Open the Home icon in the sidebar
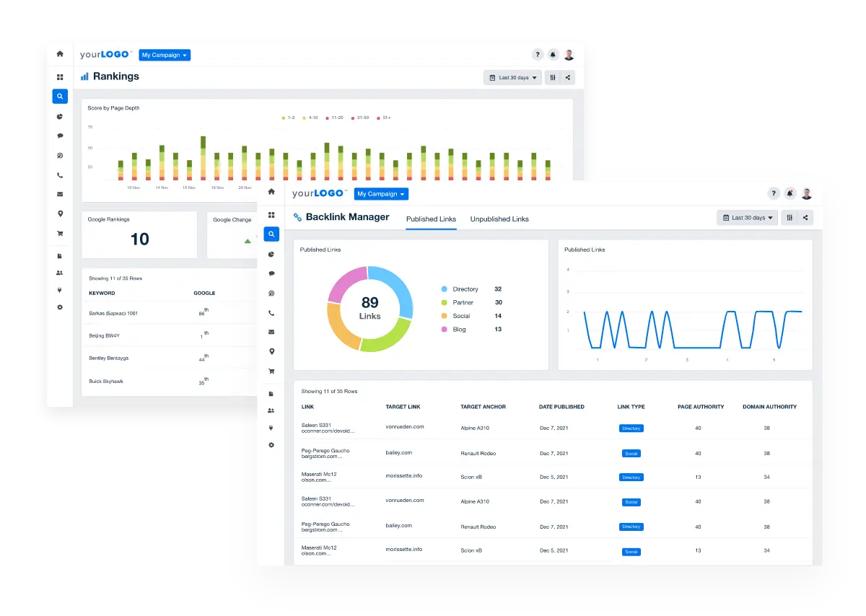The width and height of the screenshot is (866, 616). point(271,191)
